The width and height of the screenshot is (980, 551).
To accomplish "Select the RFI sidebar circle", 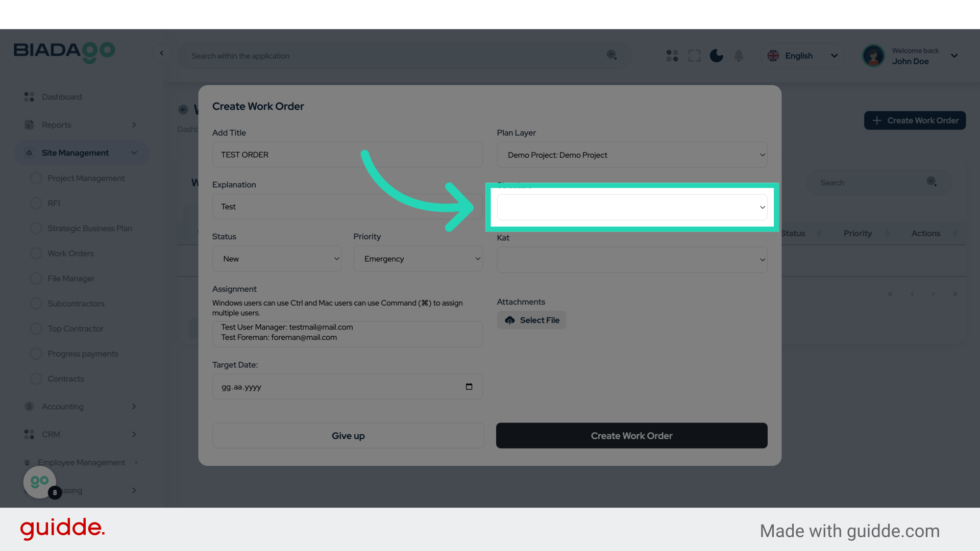I will (x=36, y=204).
